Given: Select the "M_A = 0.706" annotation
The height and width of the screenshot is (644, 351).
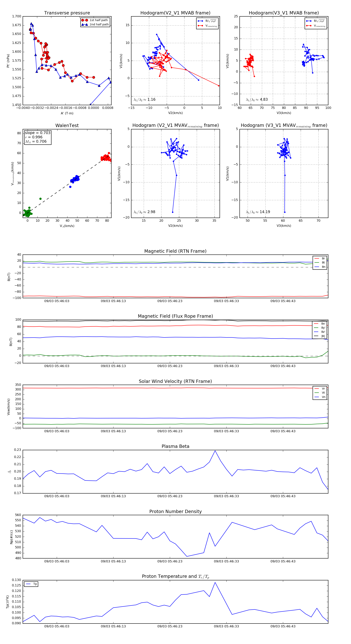Looking at the screenshot, I should point(36,141).
